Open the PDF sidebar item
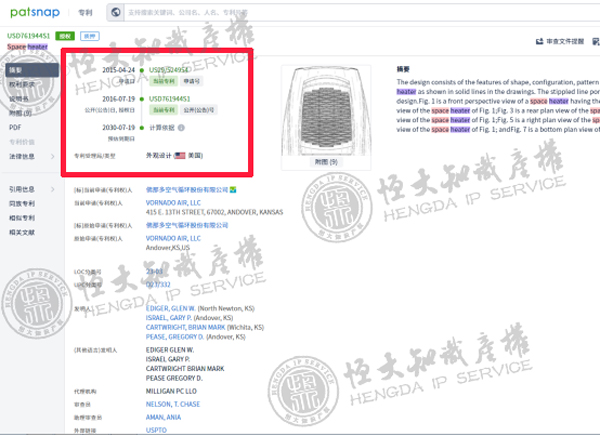The image size is (600, 436). click(x=15, y=127)
